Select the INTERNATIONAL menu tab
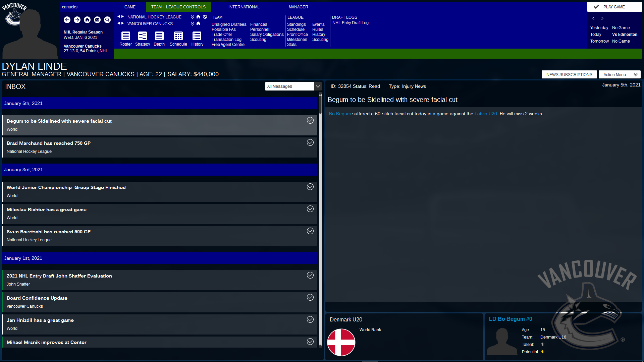This screenshot has height=362, width=644. tap(243, 7)
